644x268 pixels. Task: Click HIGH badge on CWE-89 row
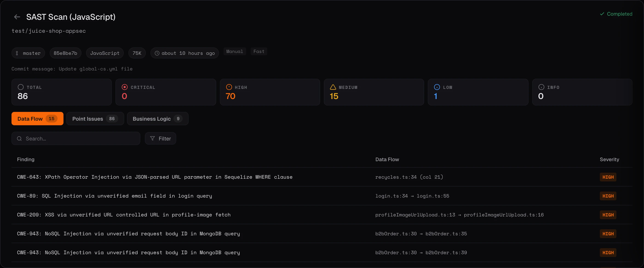point(608,196)
